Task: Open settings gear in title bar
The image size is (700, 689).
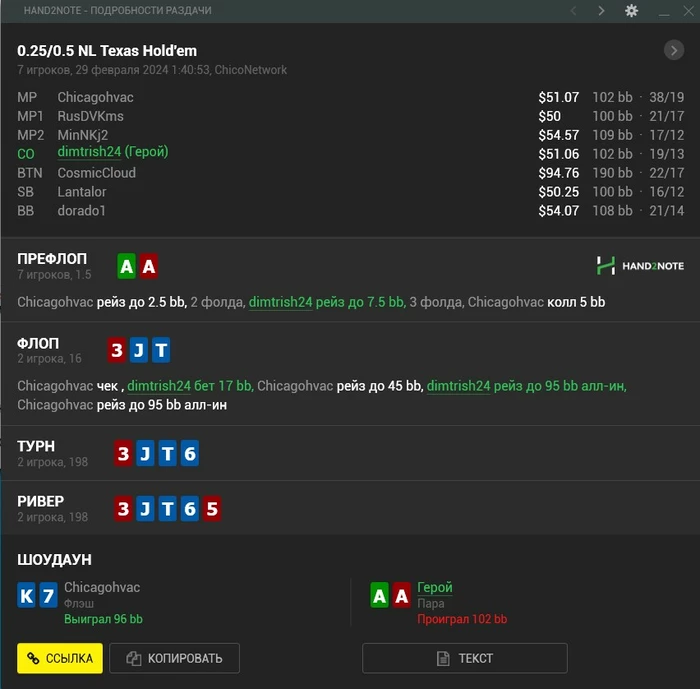Action: coord(631,11)
